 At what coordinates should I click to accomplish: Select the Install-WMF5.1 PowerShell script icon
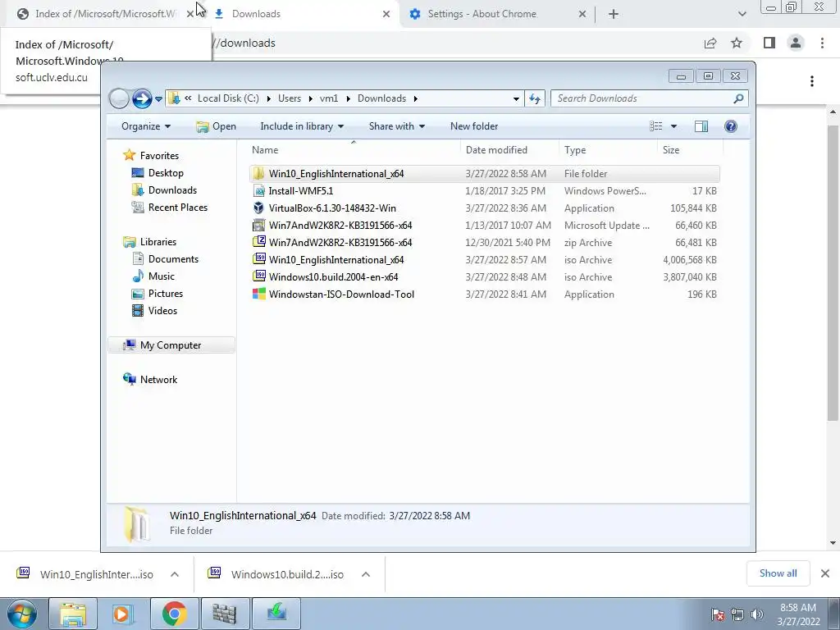[x=258, y=190]
